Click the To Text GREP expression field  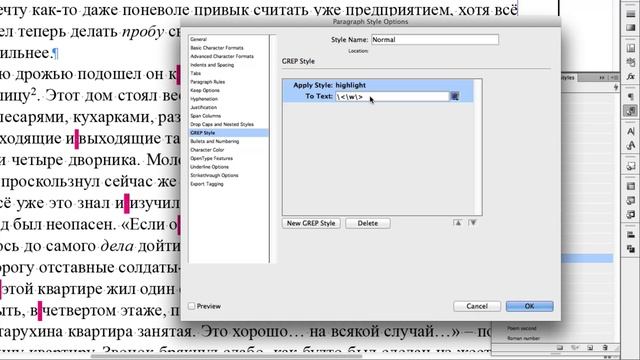click(392, 97)
